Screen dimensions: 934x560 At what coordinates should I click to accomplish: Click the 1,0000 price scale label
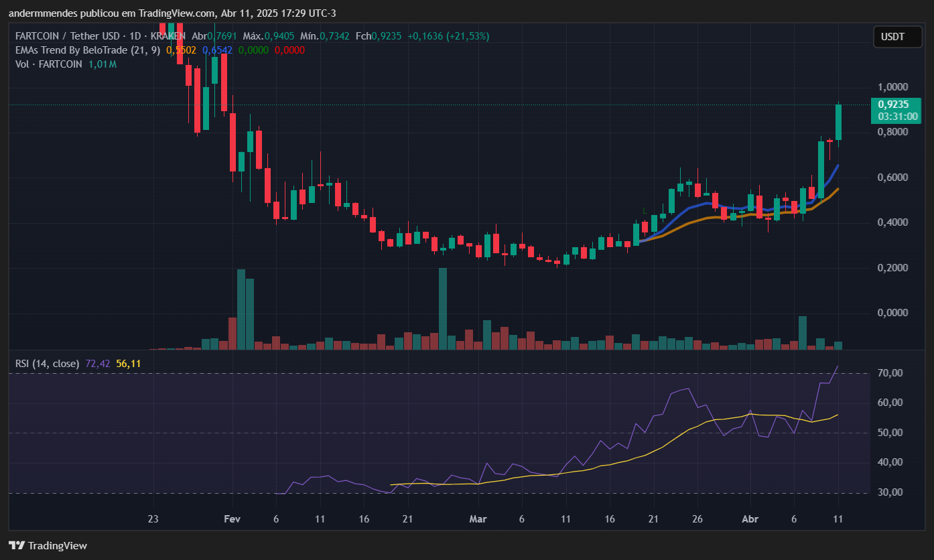(x=893, y=87)
